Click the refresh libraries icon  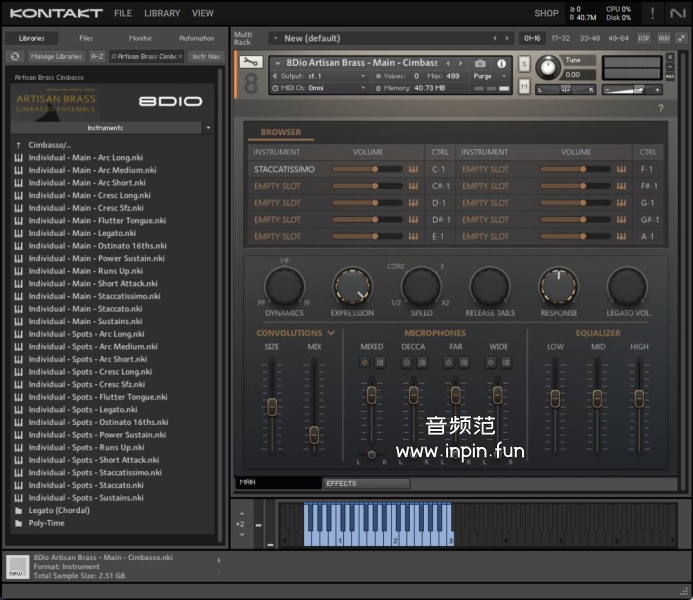(15, 57)
